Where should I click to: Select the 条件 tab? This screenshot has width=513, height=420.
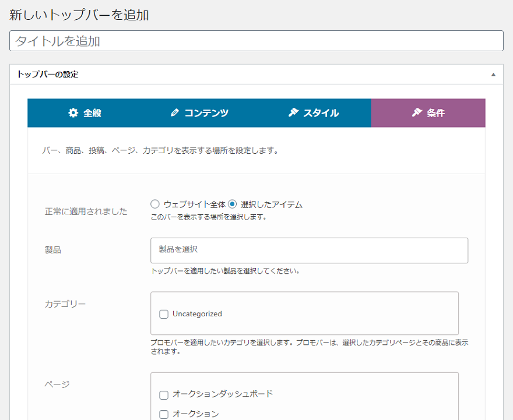428,113
